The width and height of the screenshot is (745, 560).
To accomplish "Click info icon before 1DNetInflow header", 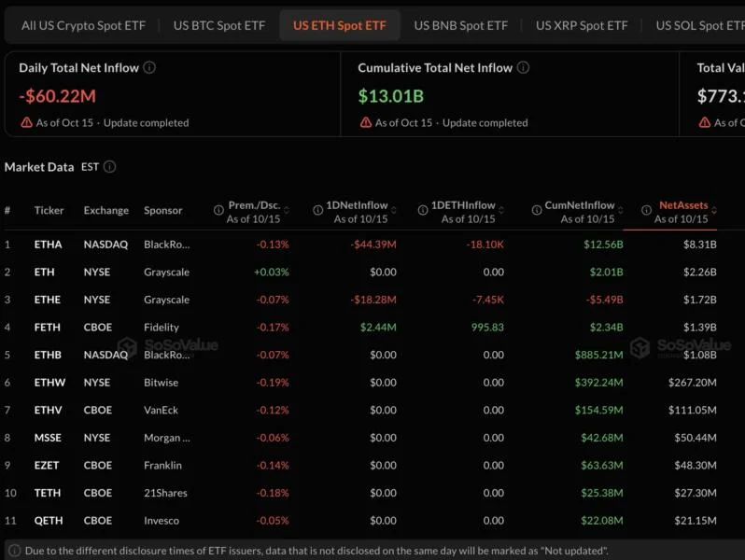I will click(x=317, y=210).
